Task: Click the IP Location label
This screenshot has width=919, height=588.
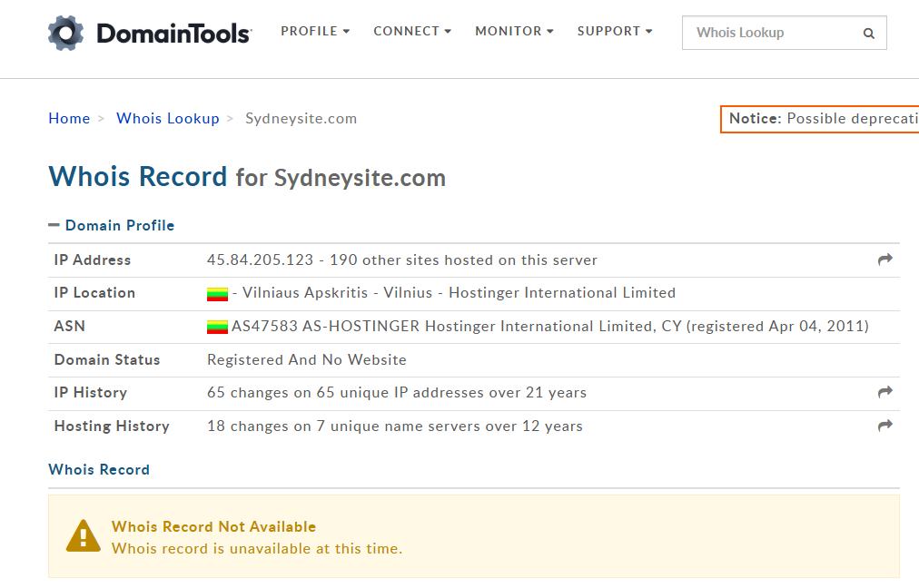Action: 94,293
